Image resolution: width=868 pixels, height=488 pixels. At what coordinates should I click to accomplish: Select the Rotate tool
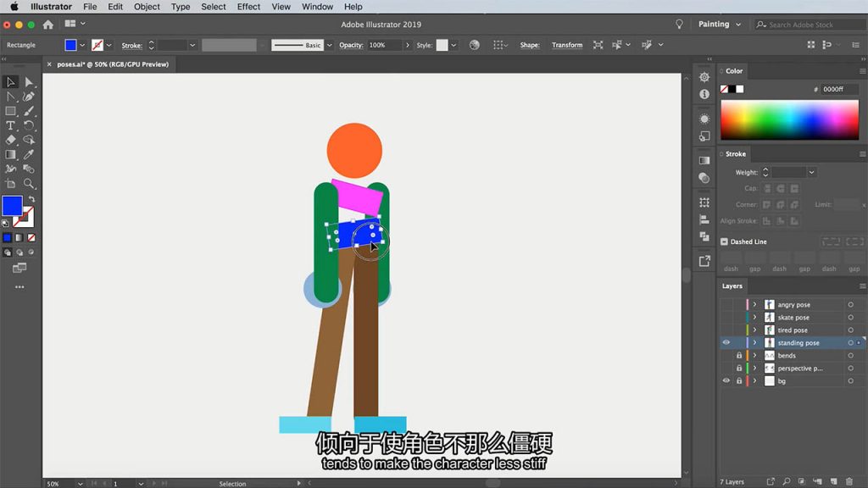29,125
